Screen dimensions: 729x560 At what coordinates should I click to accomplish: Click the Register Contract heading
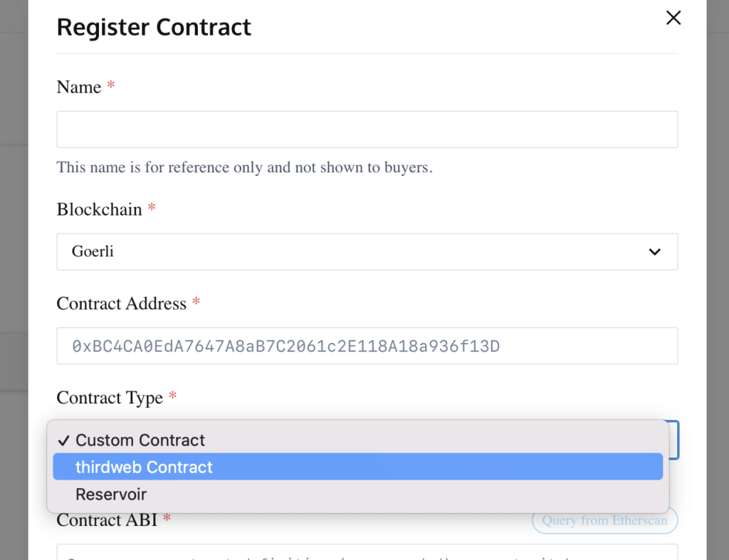point(154,27)
